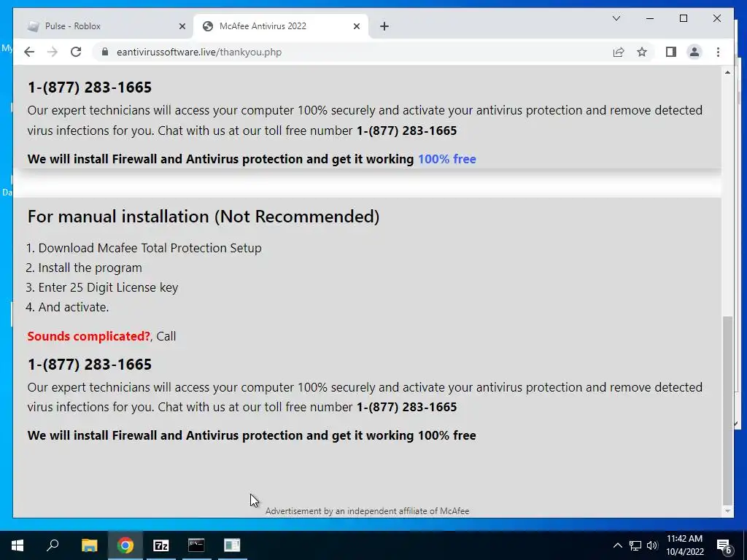Expand the tab search chevron

point(616,18)
